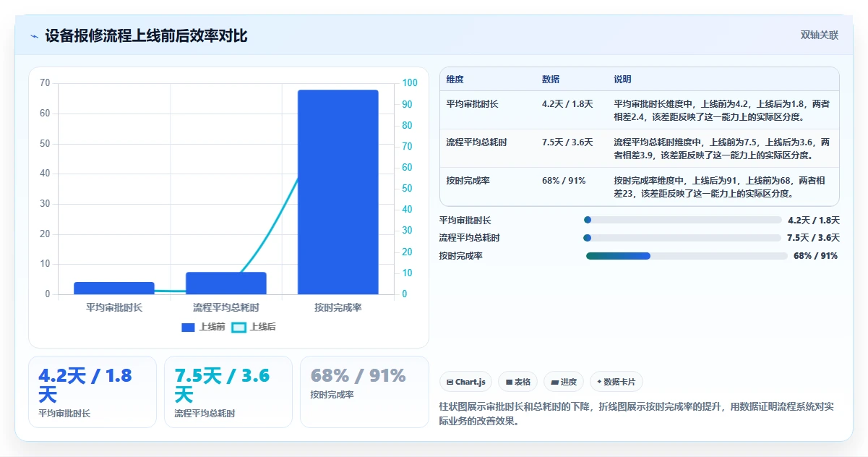
Task: Click 4.2天 / 1.8天 beside the progress bar
Action: 814,220
